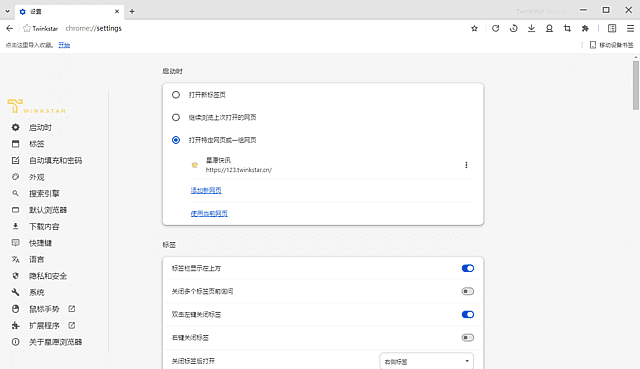Open a new tab with plus button
The height and width of the screenshot is (369, 640).
(132, 11)
